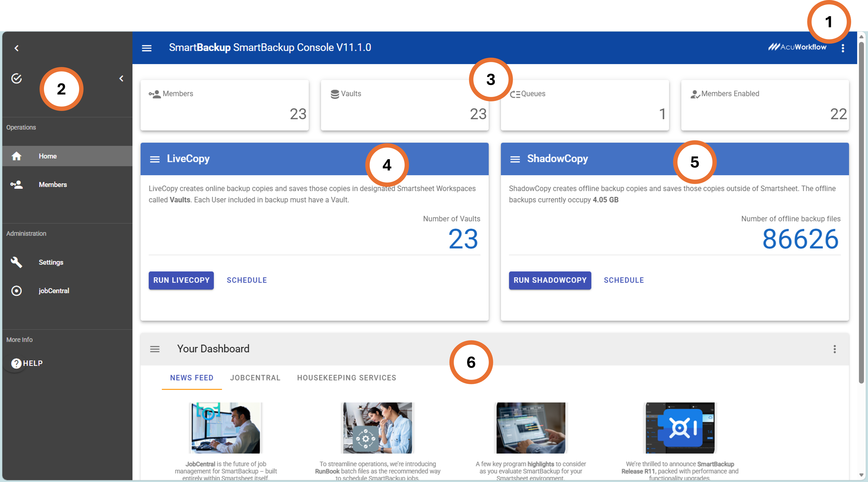Open the LiveCopy panel hamburger menu
This screenshot has height=482, width=868.
coord(155,159)
